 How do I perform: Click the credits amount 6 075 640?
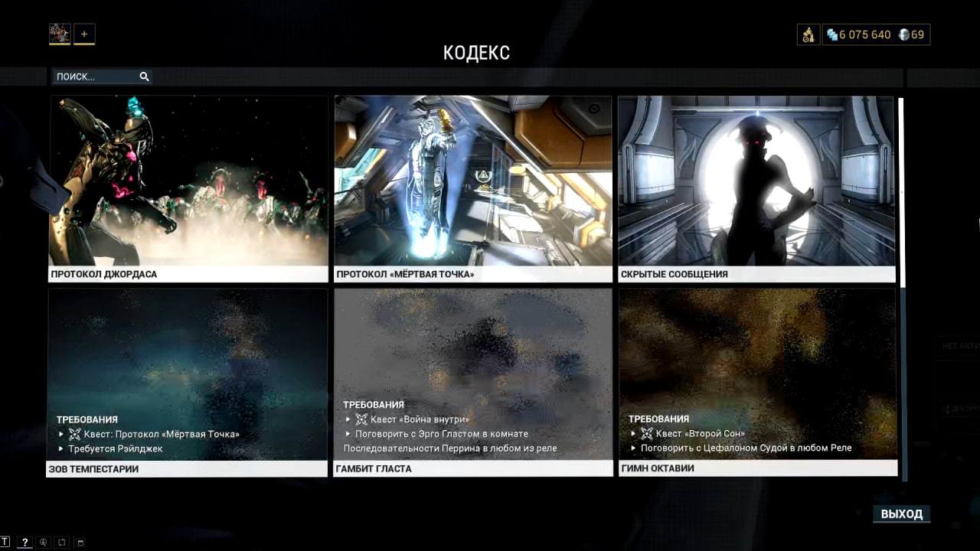click(x=865, y=34)
